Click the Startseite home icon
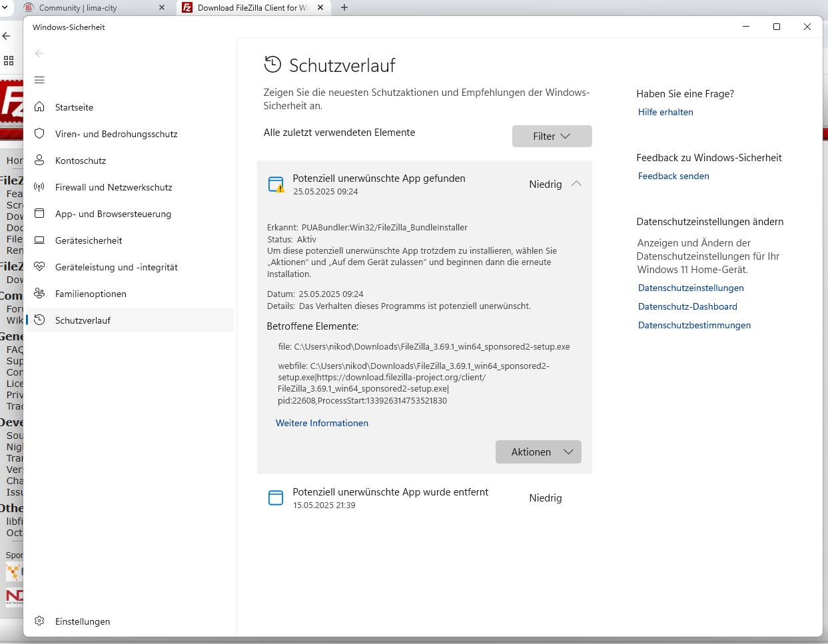The height and width of the screenshot is (644, 828). [x=39, y=107]
